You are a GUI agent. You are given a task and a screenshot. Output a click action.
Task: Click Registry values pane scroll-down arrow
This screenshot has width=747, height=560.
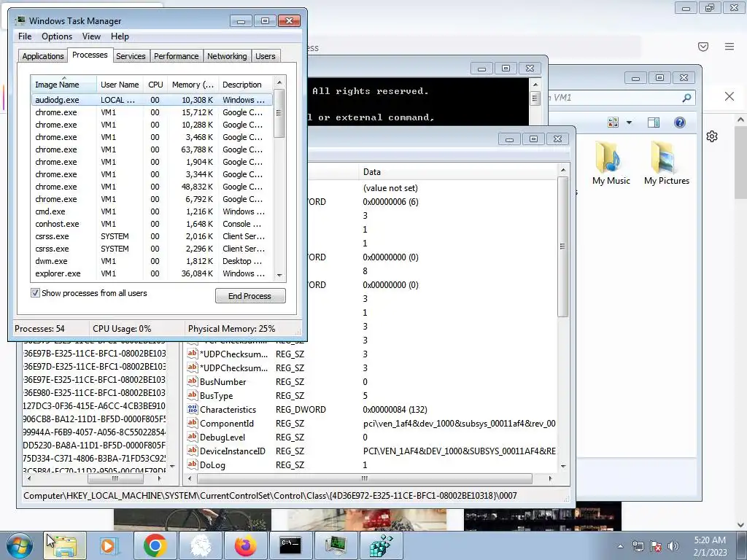[x=563, y=466]
